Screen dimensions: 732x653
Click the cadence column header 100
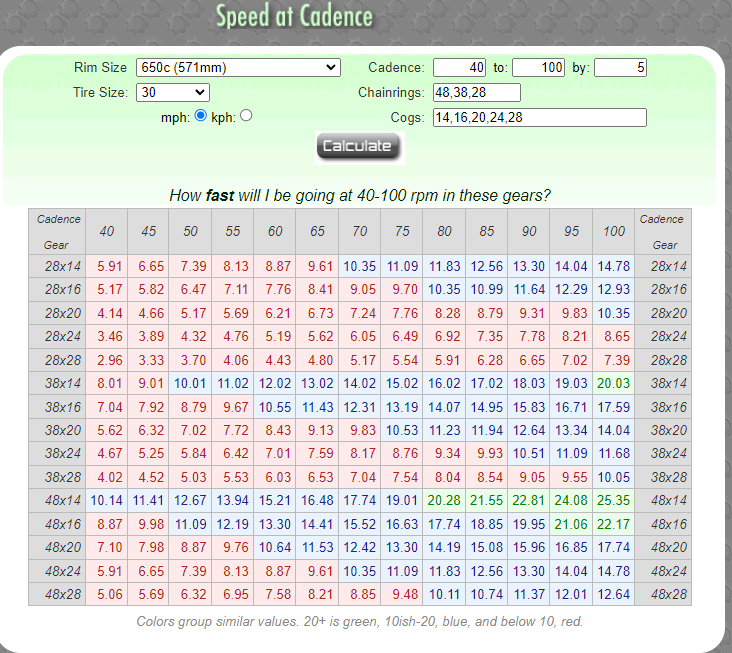[x=613, y=232]
